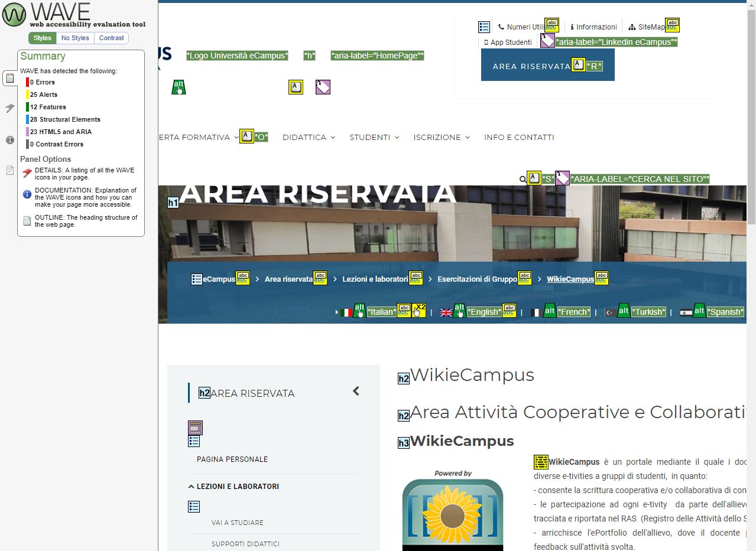
Task: Click the blue info icon beside DOCUMENTATION
Action: tap(27, 194)
